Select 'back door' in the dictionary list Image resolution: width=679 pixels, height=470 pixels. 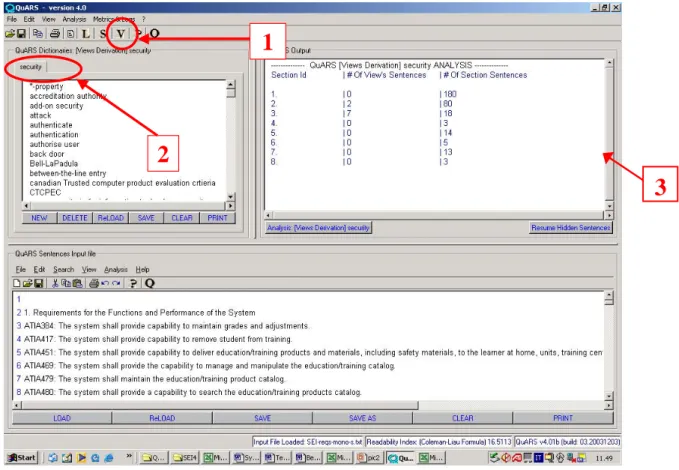[47, 154]
